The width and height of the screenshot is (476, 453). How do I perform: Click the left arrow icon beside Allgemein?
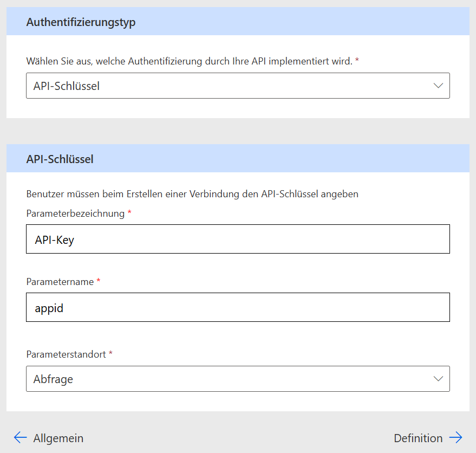click(x=20, y=438)
